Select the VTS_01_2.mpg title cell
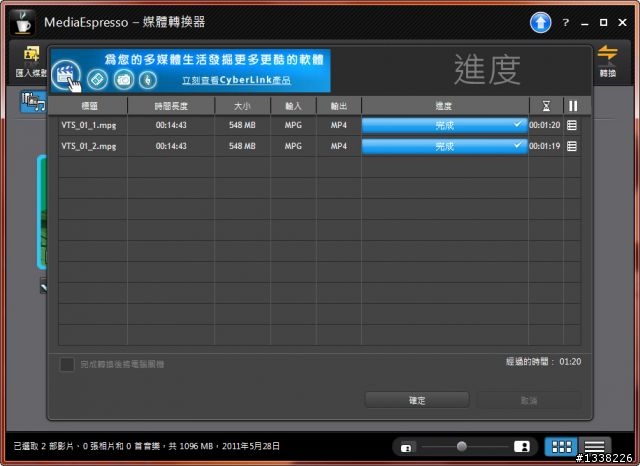The image size is (640, 466). coord(93,146)
